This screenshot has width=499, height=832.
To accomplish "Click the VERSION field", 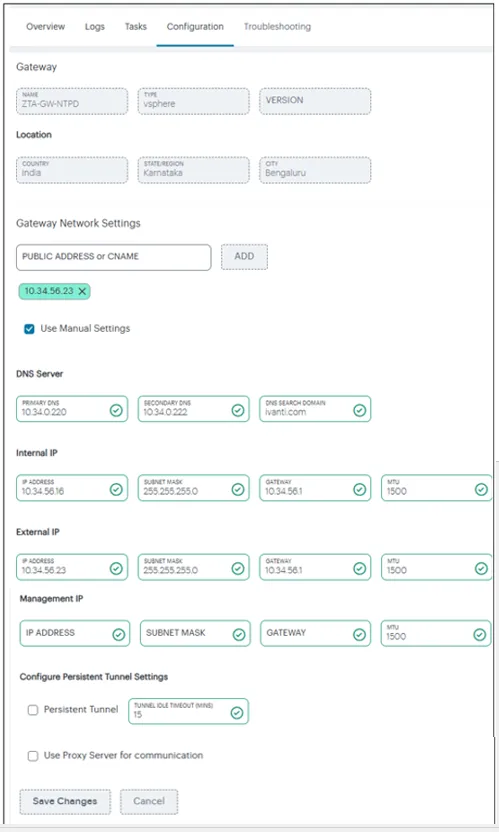I will [315, 101].
